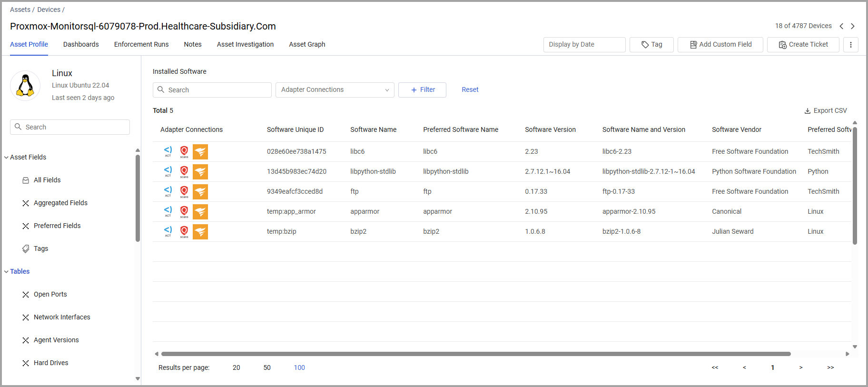Click the orange adapter icon in apparmor row
Image resolution: width=868 pixels, height=387 pixels.
point(200,212)
